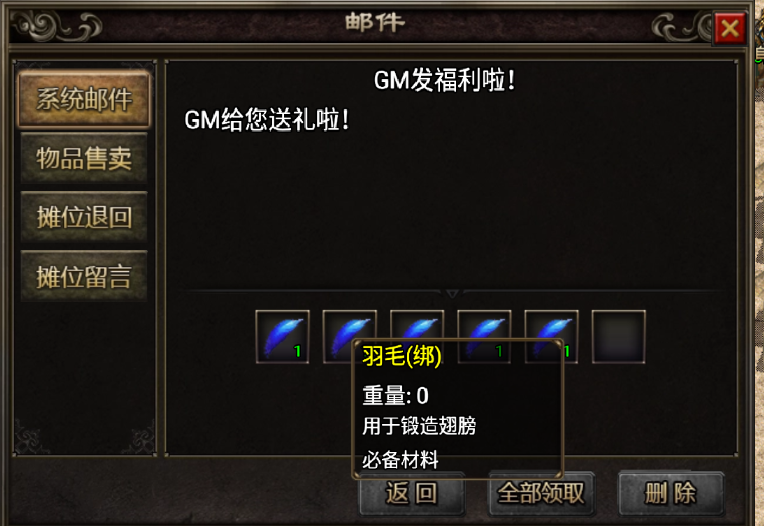This screenshot has width=765, height=527.
Task: Select the first blue feather item slot
Action: point(282,337)
